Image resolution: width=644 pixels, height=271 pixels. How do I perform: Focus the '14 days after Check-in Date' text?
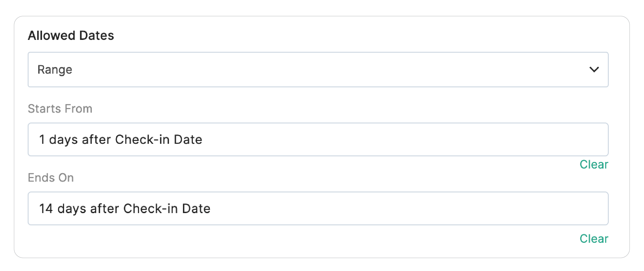(x=125, y=208)
